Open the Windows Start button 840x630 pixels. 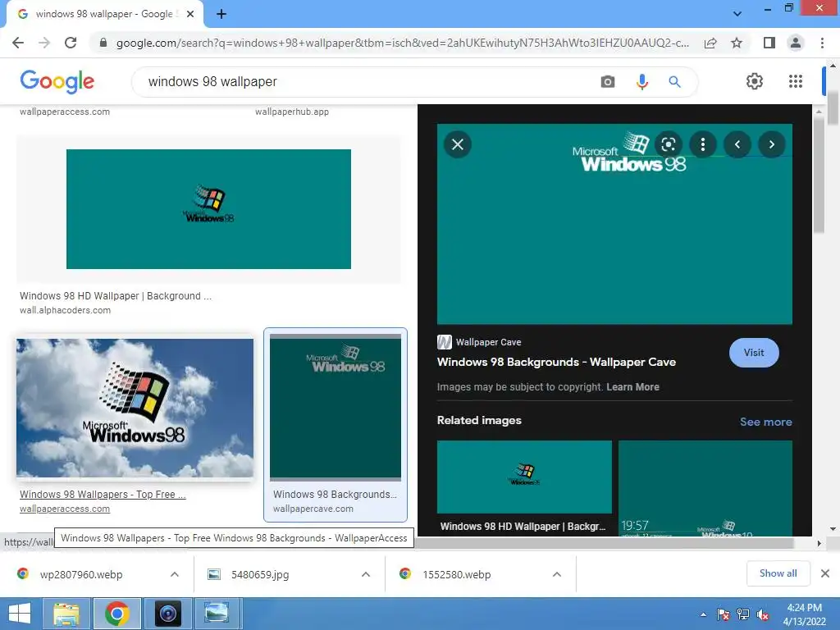(x=20, y=614)
